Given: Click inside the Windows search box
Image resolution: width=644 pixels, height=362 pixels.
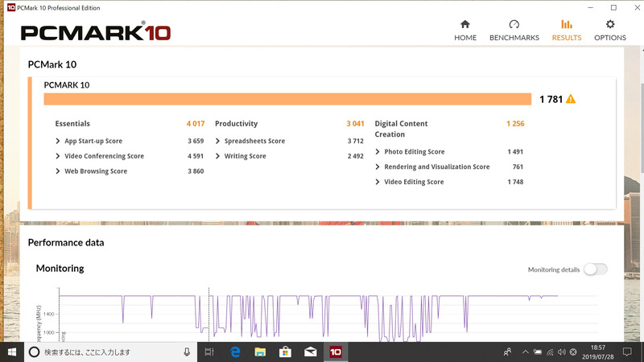Looking at the screenshot, I should click(111, 352).
